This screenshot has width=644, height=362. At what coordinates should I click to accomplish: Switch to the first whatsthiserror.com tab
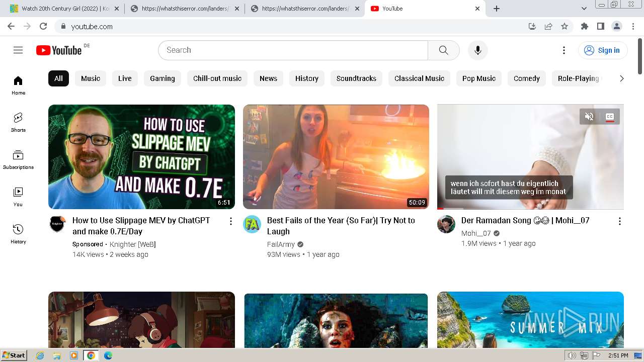point(184,9)
